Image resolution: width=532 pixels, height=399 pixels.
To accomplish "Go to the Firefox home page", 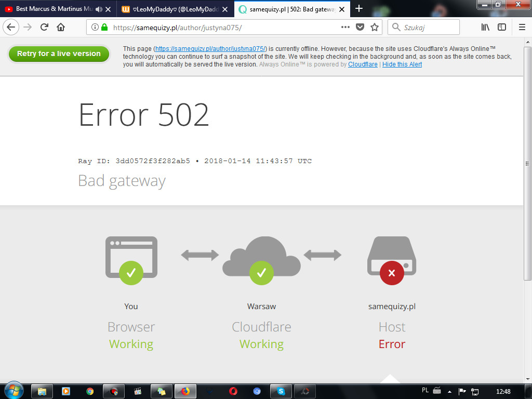I will [61, 28].
